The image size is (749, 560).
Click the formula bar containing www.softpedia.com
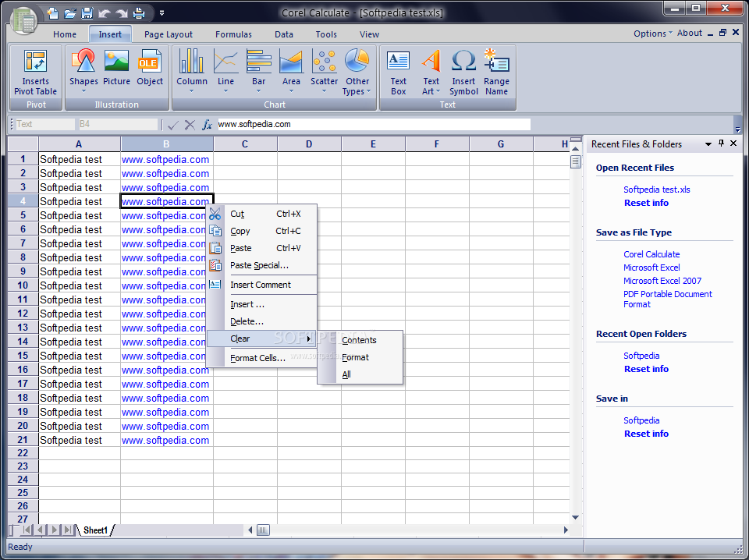374,124
